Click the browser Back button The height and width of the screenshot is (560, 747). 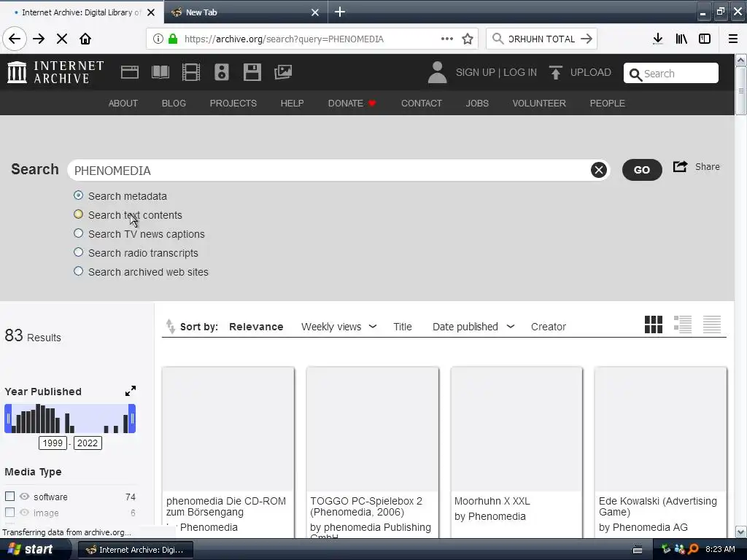pyautogui.click(x=15, y=39)
